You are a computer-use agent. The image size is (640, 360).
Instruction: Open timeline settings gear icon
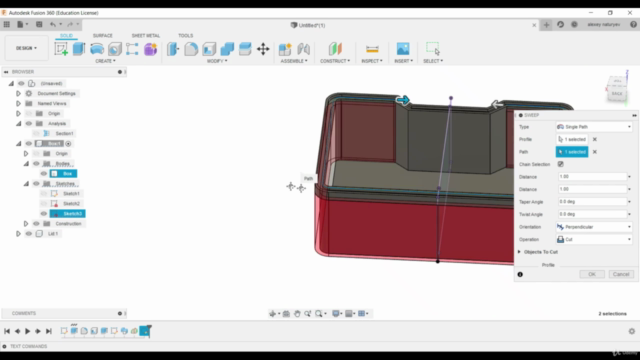631,331
